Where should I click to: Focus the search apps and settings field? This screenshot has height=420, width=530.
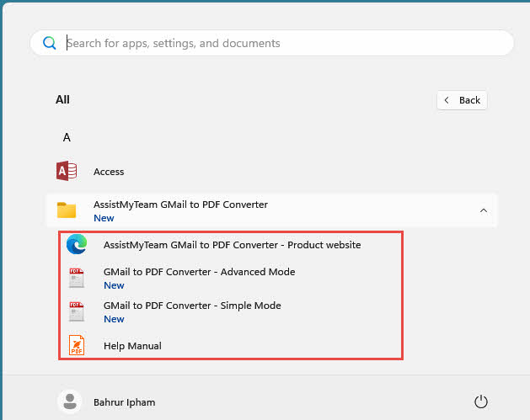(x=278, y=43)
